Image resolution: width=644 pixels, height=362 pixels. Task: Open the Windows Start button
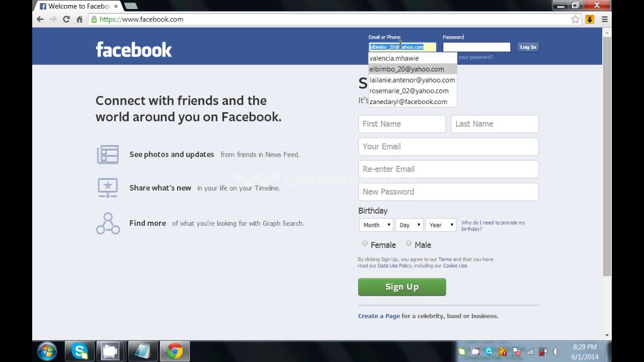[47, 351]
